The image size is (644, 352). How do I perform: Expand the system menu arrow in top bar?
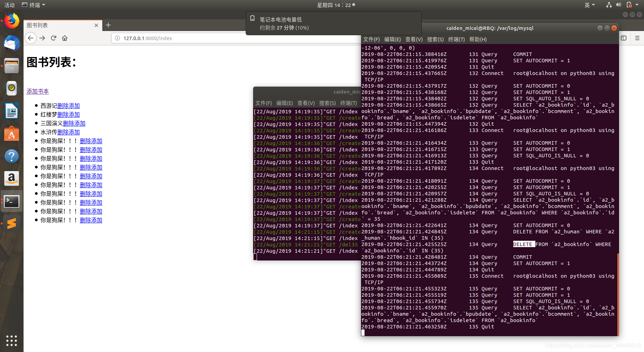click(637, 5)
